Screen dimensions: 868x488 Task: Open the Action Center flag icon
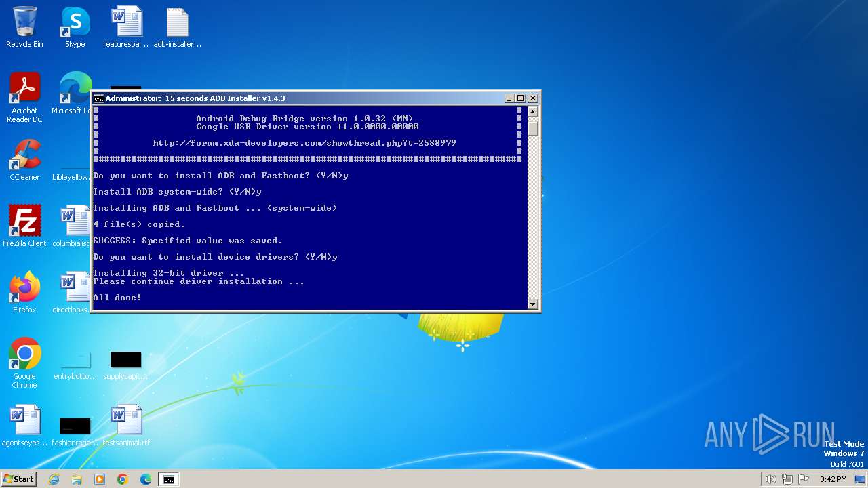[x=804, y=479]
